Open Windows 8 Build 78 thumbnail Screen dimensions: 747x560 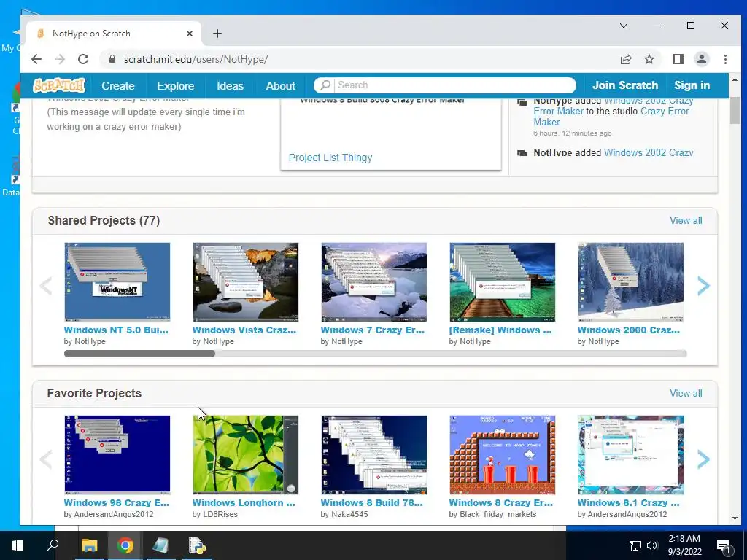[374, 455]
